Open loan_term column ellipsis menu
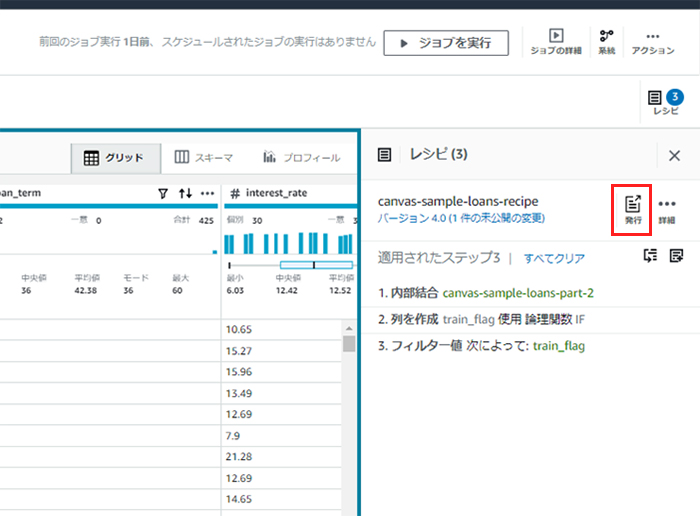 click(207, 193)
